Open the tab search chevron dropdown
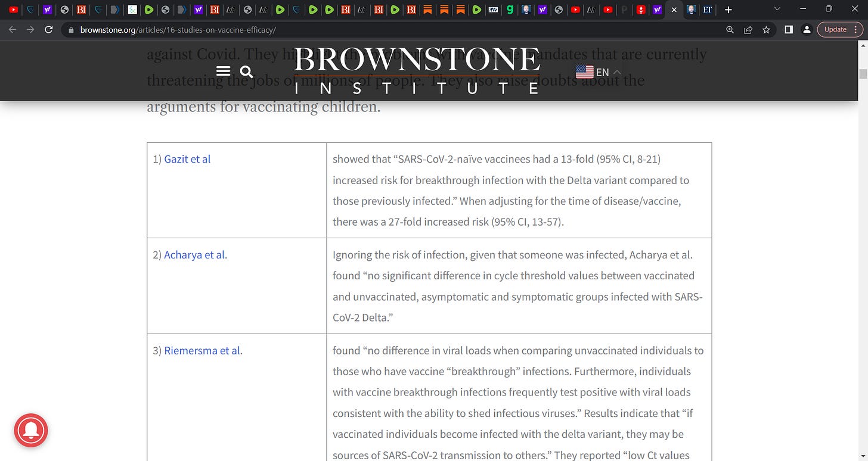 tap(777, 9)
